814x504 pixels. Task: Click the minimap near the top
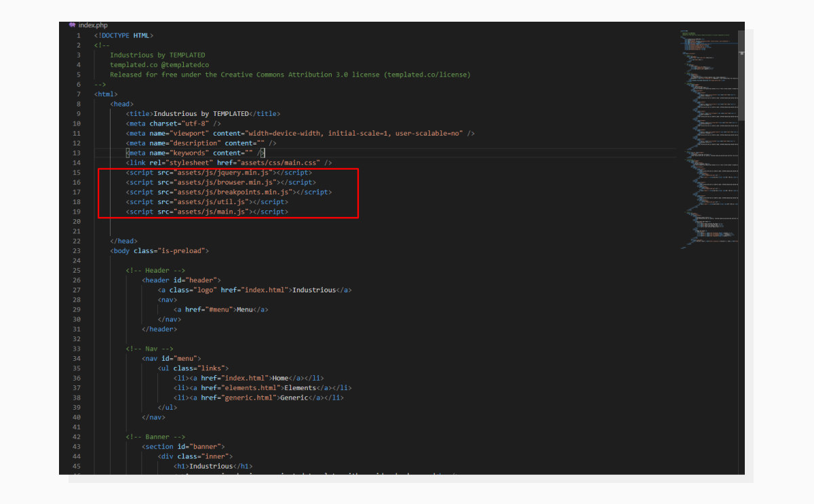[702, 41]
